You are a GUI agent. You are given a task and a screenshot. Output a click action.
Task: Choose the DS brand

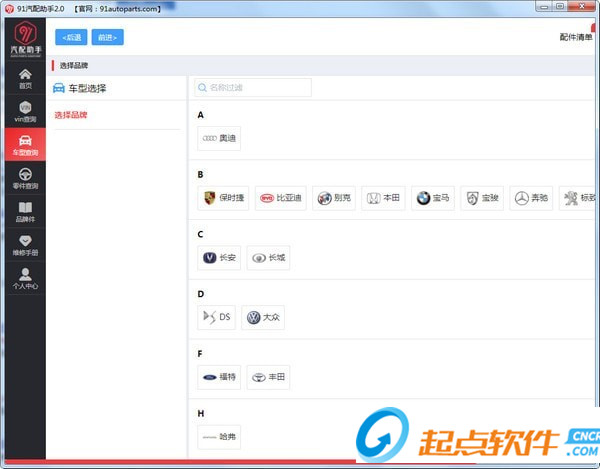(x=217, y=317)
